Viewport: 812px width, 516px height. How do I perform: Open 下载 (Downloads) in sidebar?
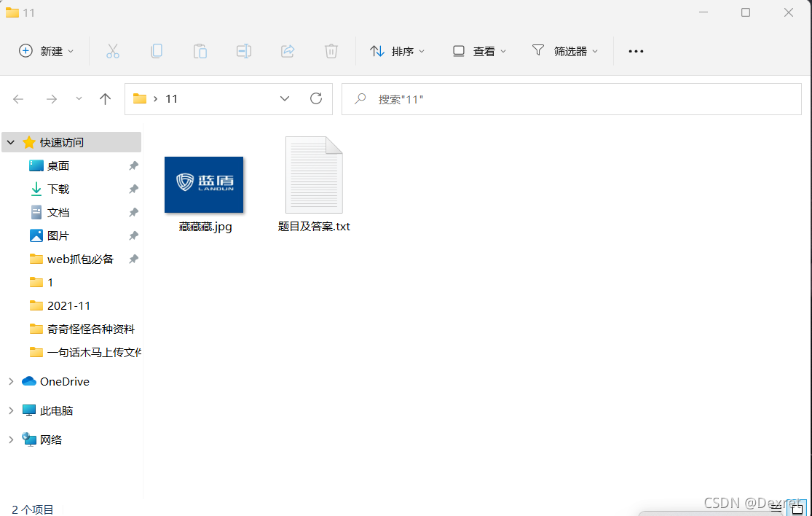coord(58,189)
